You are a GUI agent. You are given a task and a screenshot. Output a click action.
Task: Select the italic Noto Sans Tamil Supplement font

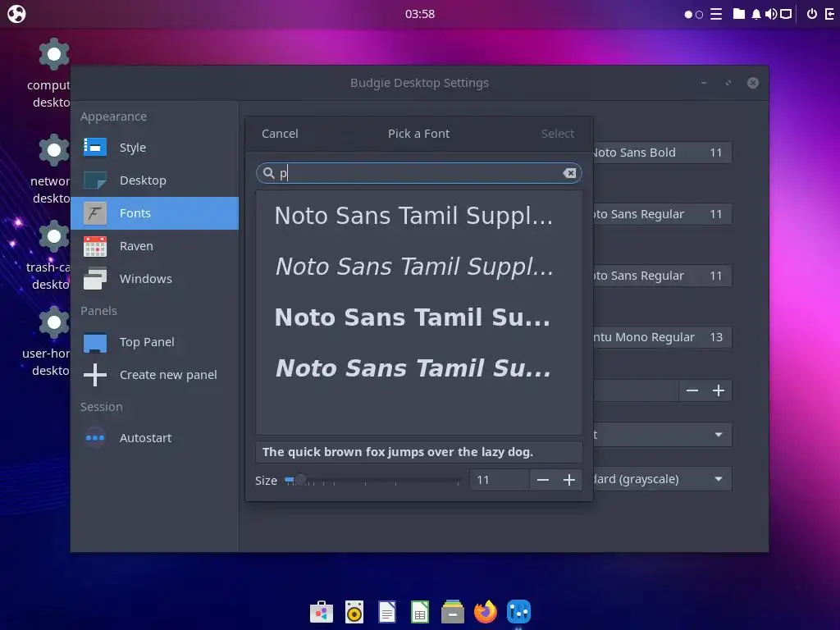point(419,267)
